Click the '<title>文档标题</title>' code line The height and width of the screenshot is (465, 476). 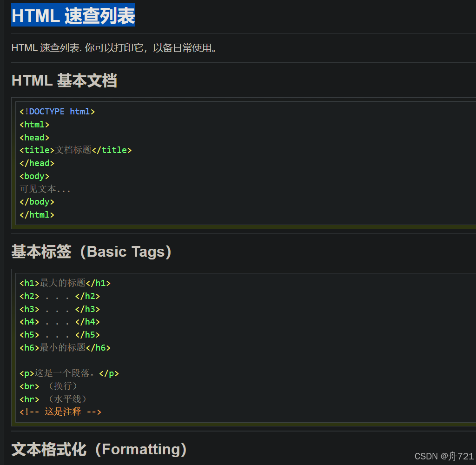coord(76,150)
